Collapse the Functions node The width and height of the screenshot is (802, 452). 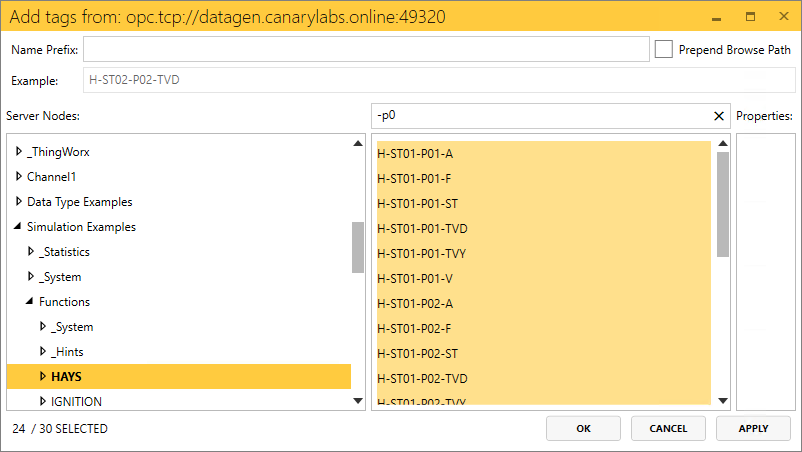point(31,302)
